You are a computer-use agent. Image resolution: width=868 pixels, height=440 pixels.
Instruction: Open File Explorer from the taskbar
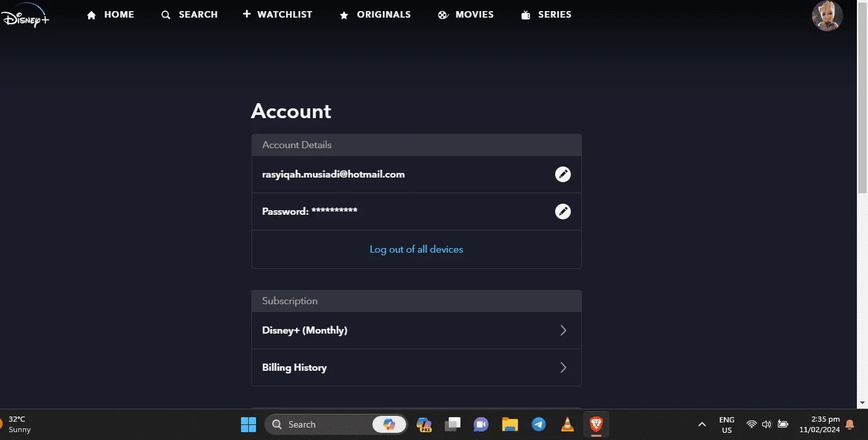coord(510,424)
